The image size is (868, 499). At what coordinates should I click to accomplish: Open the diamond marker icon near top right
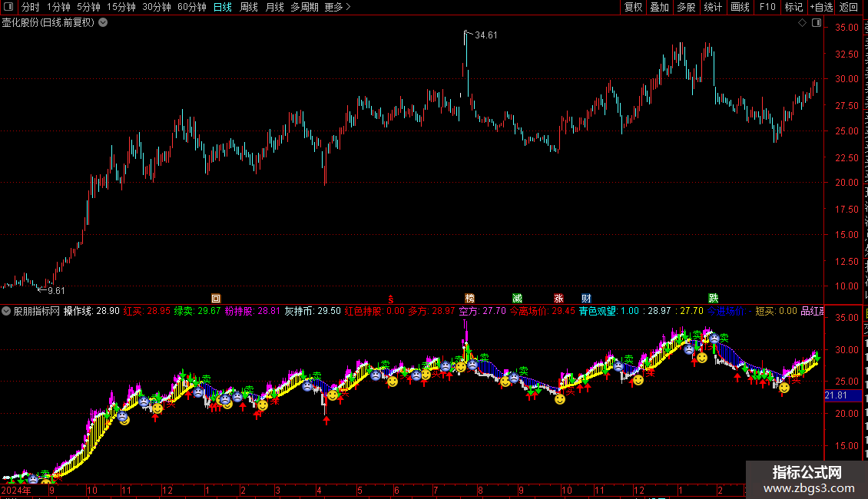(x=802, y=23)
